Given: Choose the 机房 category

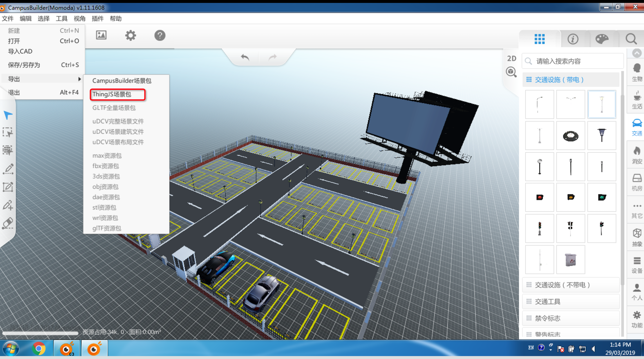Looking at the screenshot, I should (637, 182).
